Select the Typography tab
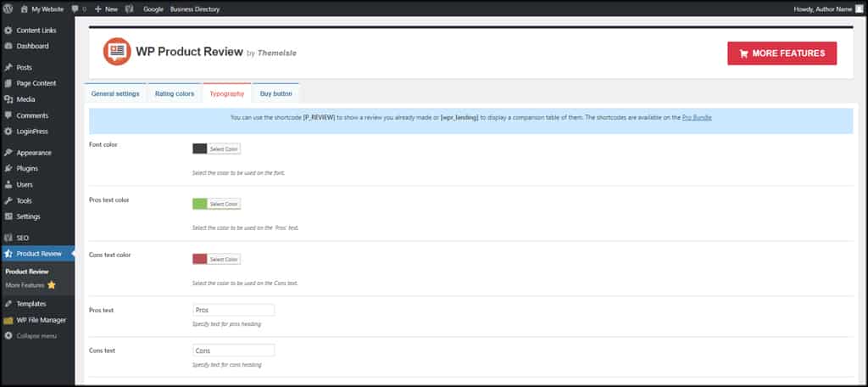Screen dimensions: 868x387 point(227,93)
